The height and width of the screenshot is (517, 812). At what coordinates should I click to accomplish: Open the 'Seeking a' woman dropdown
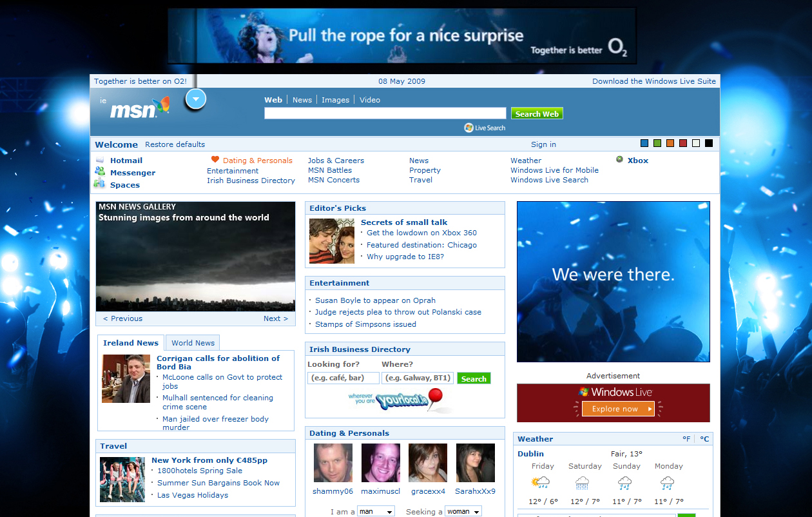coord(463,511)
